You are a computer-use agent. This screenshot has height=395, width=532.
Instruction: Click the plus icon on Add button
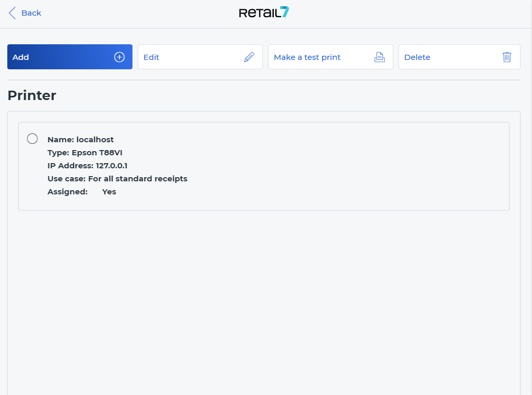[x=119, y=57]
